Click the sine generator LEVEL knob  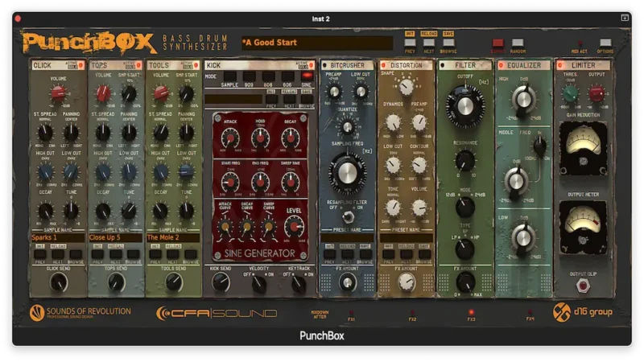294,227
